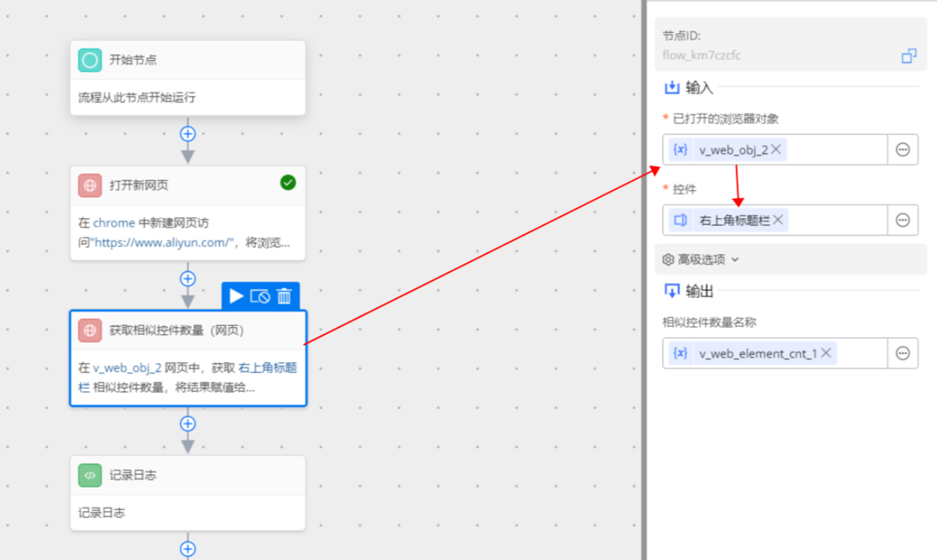Image resolution: width=937 pixels, height=560 pixels.
Task: Click the 输入 section icon
Action: [x=671, y=87]
